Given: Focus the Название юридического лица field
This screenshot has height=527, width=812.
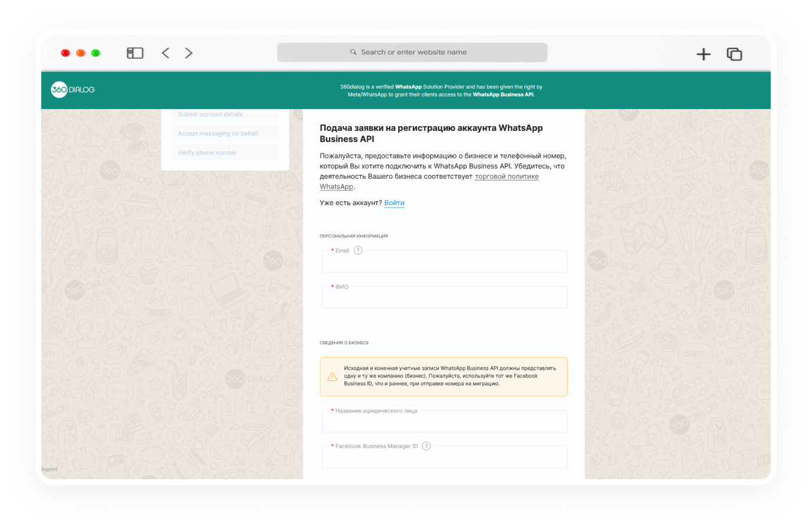Looking at the screenshot, I should pyautogui.click(x=445, y=421).
